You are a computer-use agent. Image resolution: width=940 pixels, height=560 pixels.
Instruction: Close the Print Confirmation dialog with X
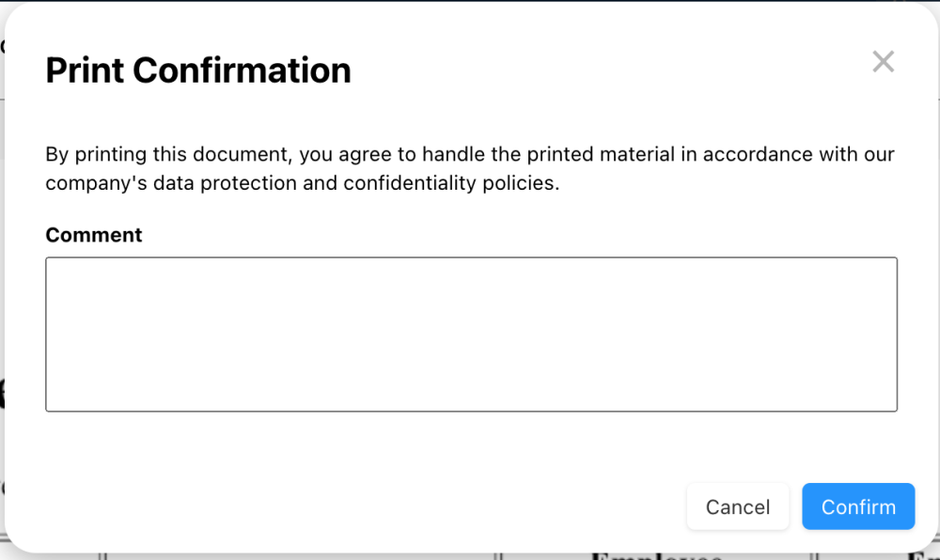[x=883, y=62]
